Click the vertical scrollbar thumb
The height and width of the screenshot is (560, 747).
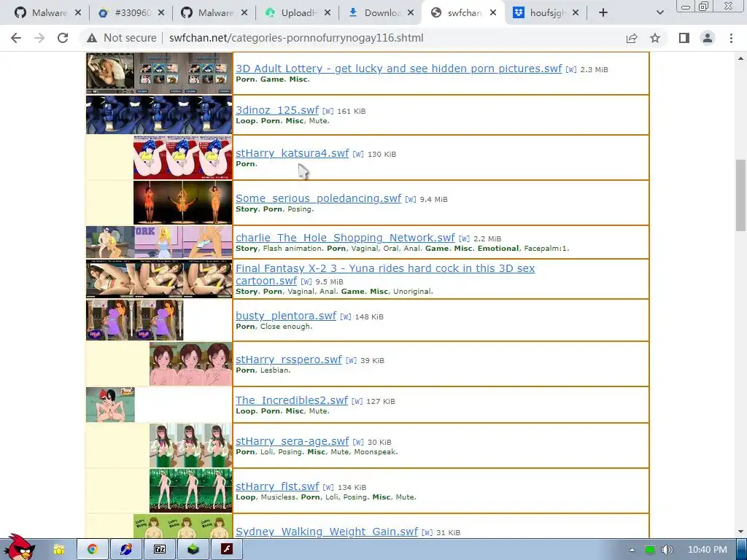741,195
